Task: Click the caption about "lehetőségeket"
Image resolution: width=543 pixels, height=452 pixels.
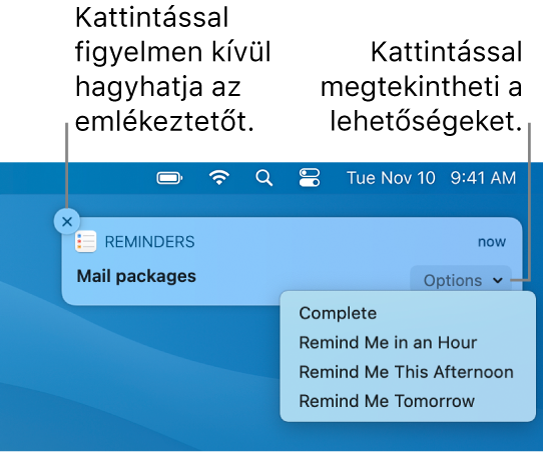Action: click(x=421, y=87)
